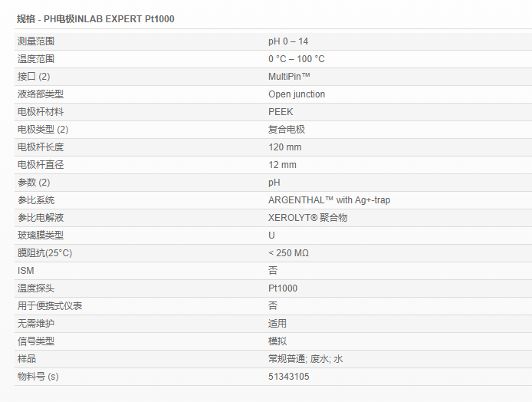Click the 0 °C – 100 °C temperature value

[296, 59]
